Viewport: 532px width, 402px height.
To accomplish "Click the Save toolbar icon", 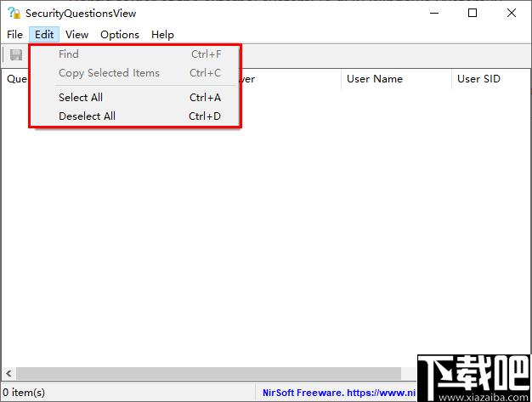I will [16, 54].
